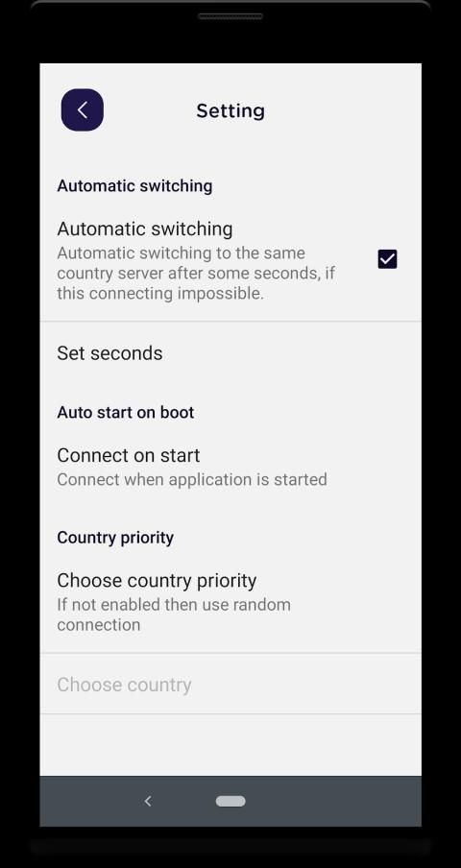461x868 pixels.
Task: Click empty area below Choose country
Action: (x=230, y=744)
